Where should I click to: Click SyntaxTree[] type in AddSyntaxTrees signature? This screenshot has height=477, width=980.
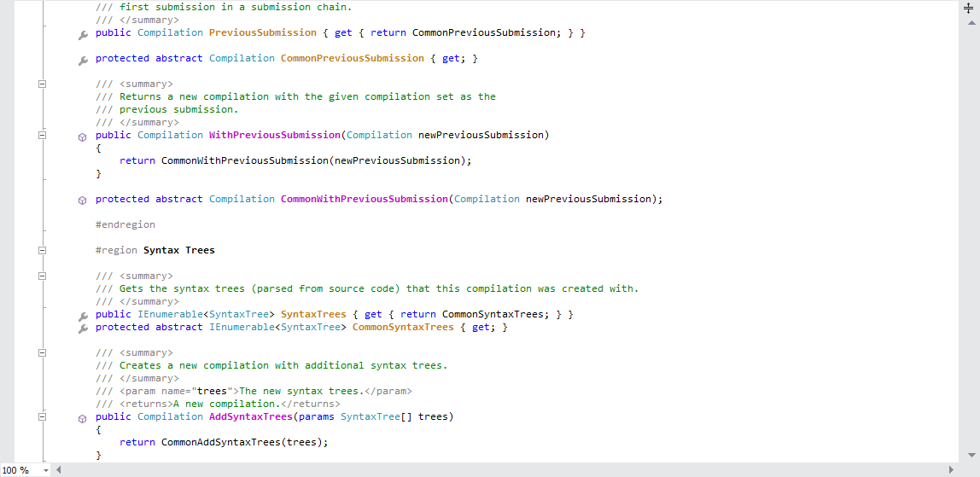(376, 416)
